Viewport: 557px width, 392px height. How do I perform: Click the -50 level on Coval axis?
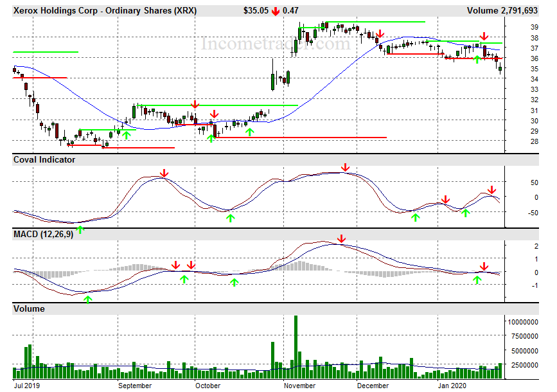(533, 213)
